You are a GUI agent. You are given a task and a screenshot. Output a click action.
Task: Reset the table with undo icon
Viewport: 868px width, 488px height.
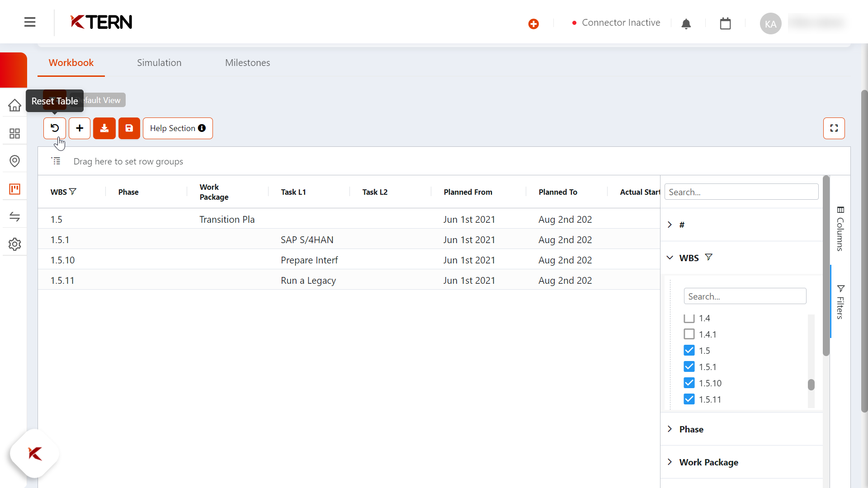(x=55, y=128)
